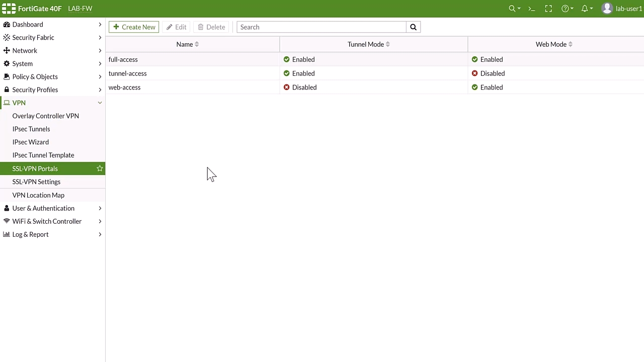
Task: Open SSL-VPN Settings menu item
Action: coord(36,182)
